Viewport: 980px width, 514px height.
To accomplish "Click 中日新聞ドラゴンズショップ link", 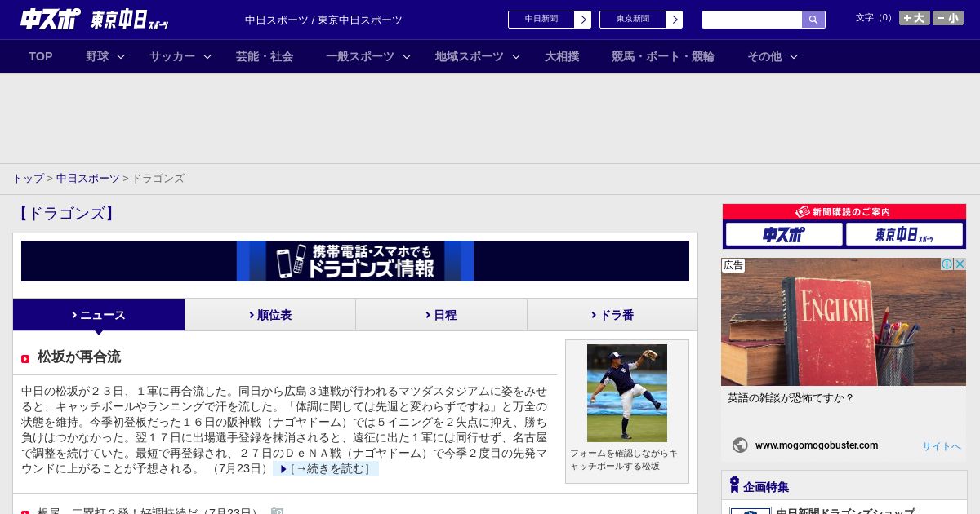I will pos(845,512).
